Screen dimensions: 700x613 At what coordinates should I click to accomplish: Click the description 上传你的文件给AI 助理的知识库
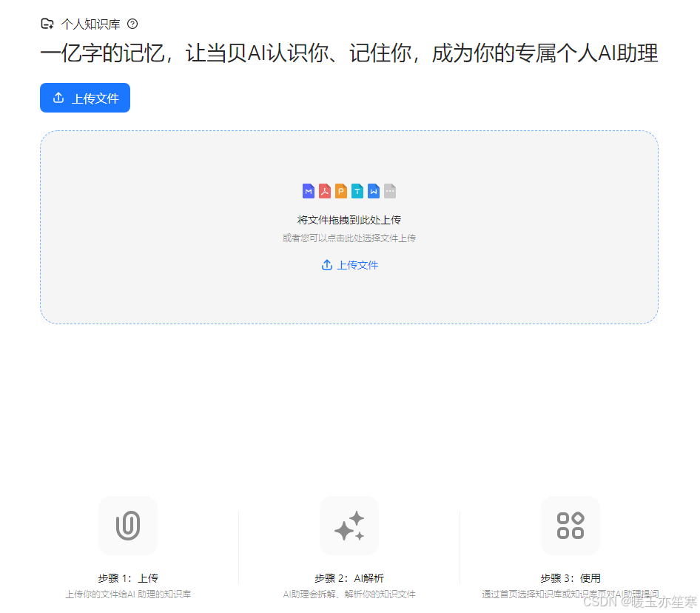(128, 594)
